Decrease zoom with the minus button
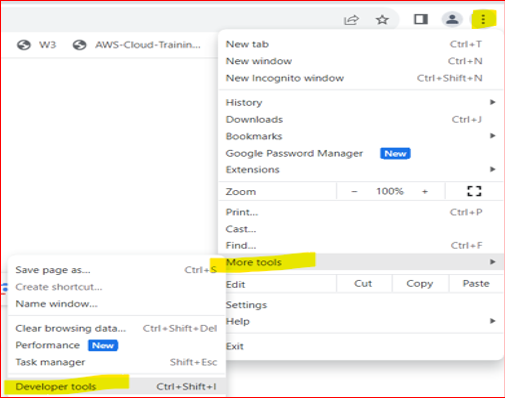Image resolution: width=505 pixels, height=398 pixels. (354, 191)
